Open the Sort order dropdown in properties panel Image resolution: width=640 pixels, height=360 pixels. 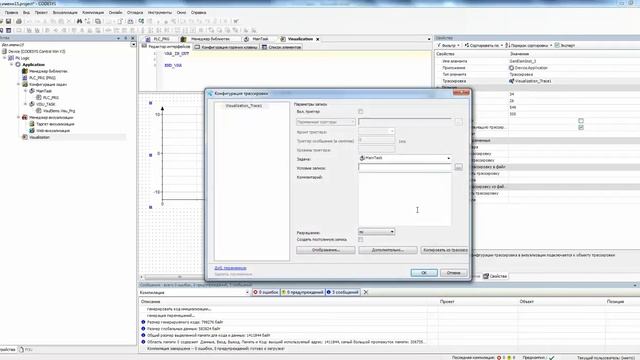[529, 45]
